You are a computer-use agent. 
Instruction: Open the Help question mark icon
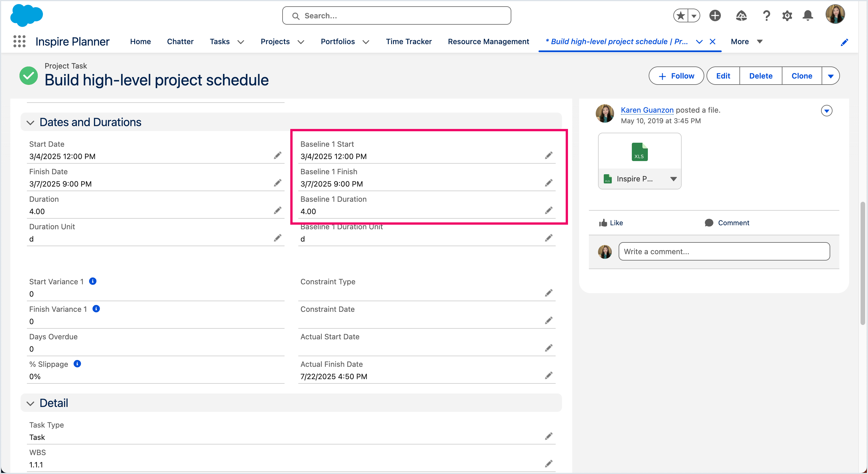[x=766, y=15]
